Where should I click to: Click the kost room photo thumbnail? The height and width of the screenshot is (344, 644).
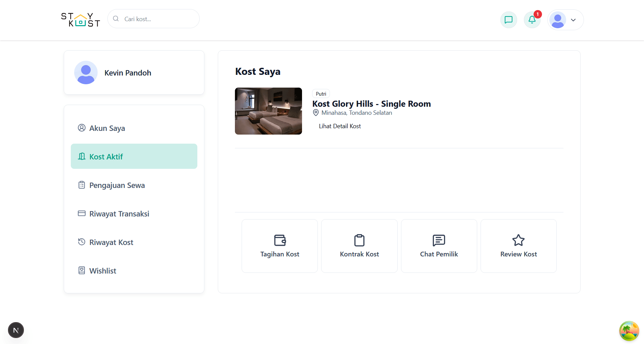[x=268, y=111]
